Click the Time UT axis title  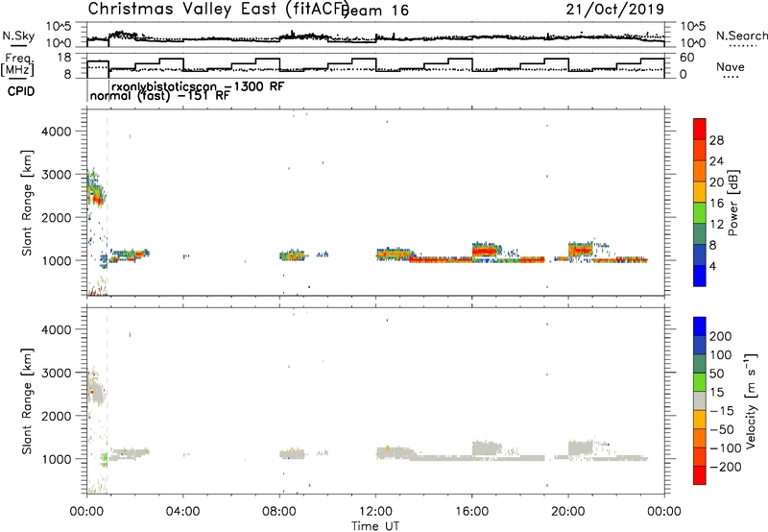click(x=375, y=526)
